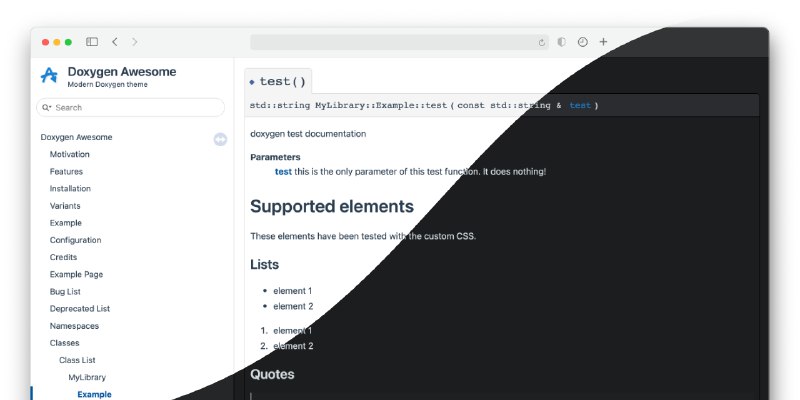Image resolution: width=800 pixels, height=400 pixels.
Task: Click the blue test parameter name
Action: pos(283,171)
